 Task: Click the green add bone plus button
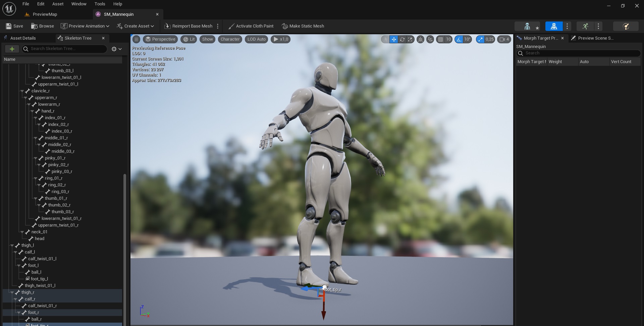pos(12,49)
